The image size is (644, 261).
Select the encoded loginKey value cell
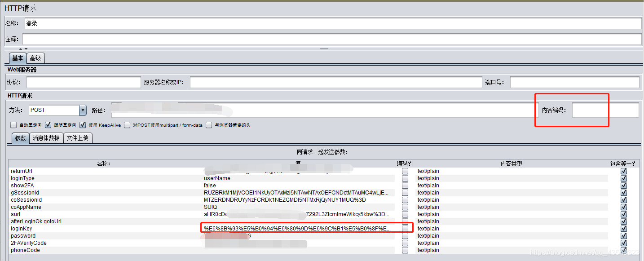click(299, 228)
